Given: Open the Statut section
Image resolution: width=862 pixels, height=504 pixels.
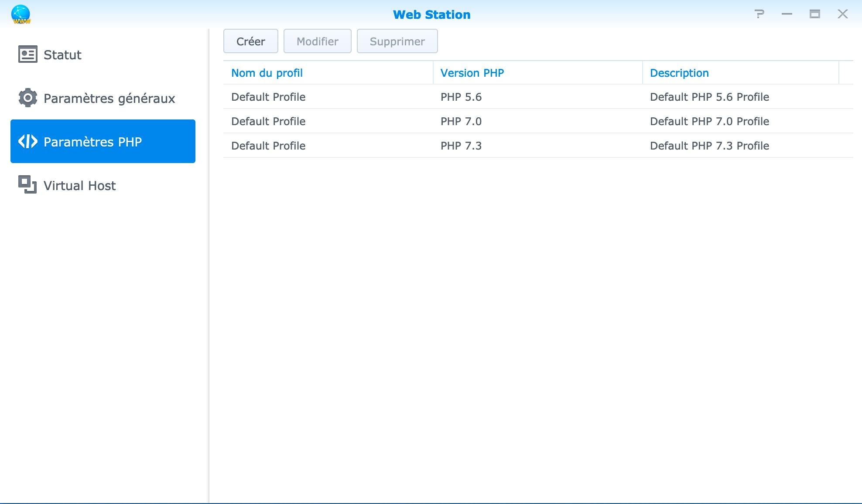Looking at the screenshot, I should click(x=62, y=55).
